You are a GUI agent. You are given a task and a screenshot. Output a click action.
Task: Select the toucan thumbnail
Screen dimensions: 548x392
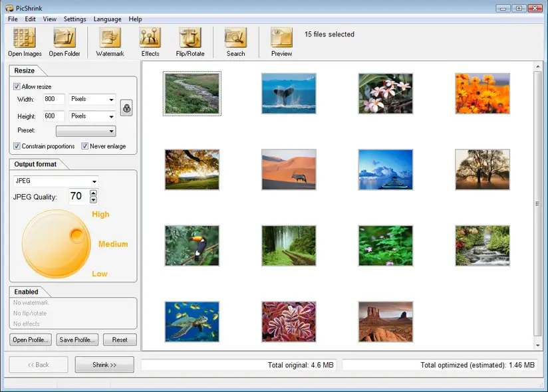click(192, 246)
